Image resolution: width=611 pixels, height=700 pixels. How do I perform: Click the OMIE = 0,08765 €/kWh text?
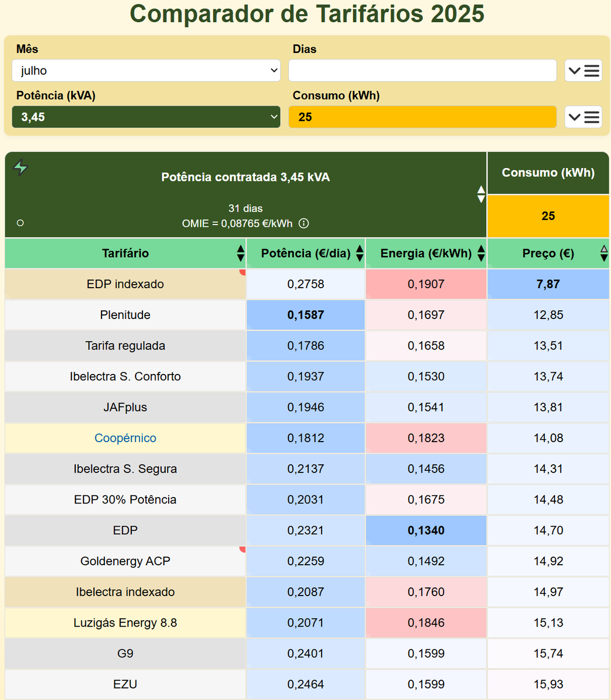point(237,223)
